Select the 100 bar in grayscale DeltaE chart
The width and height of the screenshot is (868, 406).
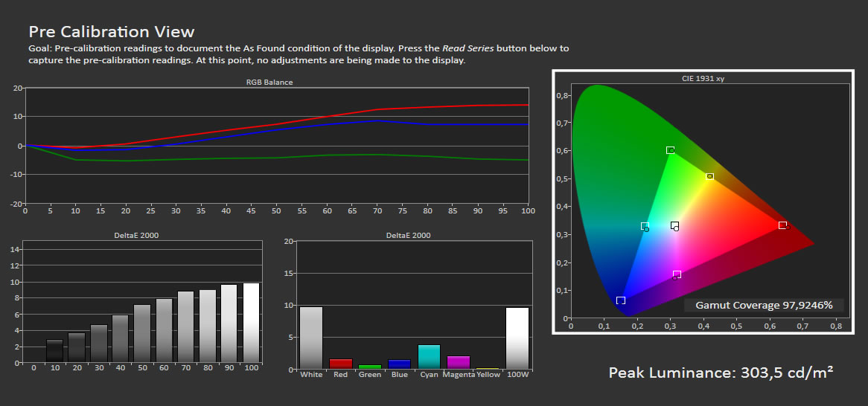(x=252, y=323)
